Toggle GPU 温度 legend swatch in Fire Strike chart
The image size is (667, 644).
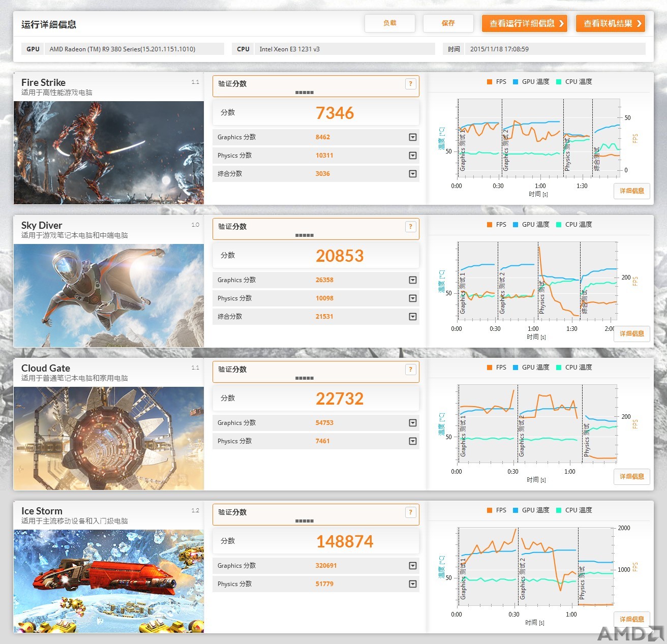click(516, 82)
